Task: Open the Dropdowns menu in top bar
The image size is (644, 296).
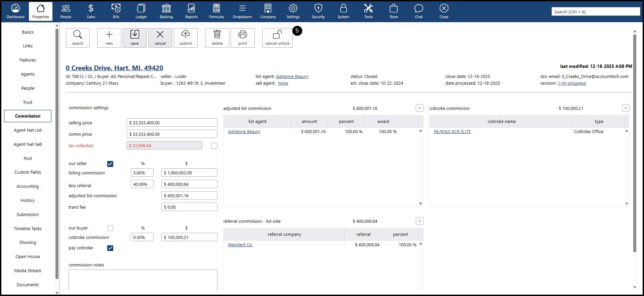Action: tap(242, 11)
